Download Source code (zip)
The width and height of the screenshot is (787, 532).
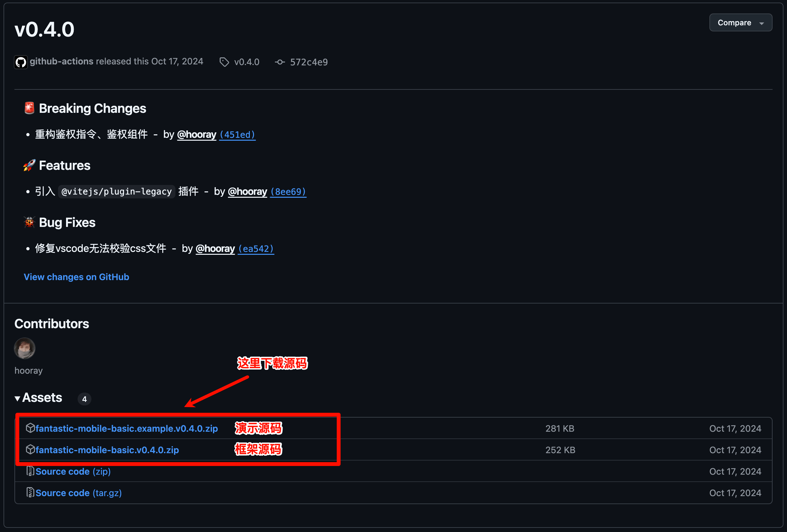pos(73,471)
